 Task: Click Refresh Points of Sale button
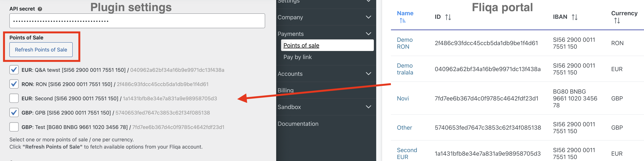(41, 49)
